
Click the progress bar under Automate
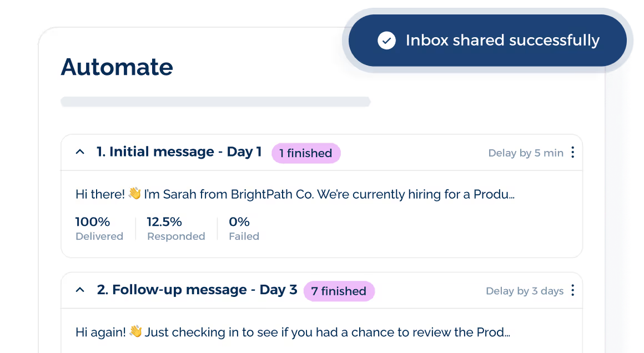coord(215,102)
